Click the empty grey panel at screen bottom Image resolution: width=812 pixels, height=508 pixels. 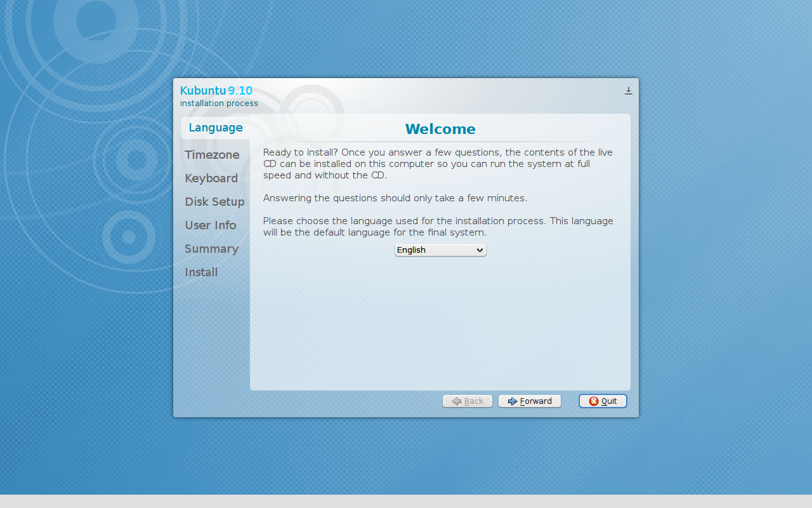406,501
